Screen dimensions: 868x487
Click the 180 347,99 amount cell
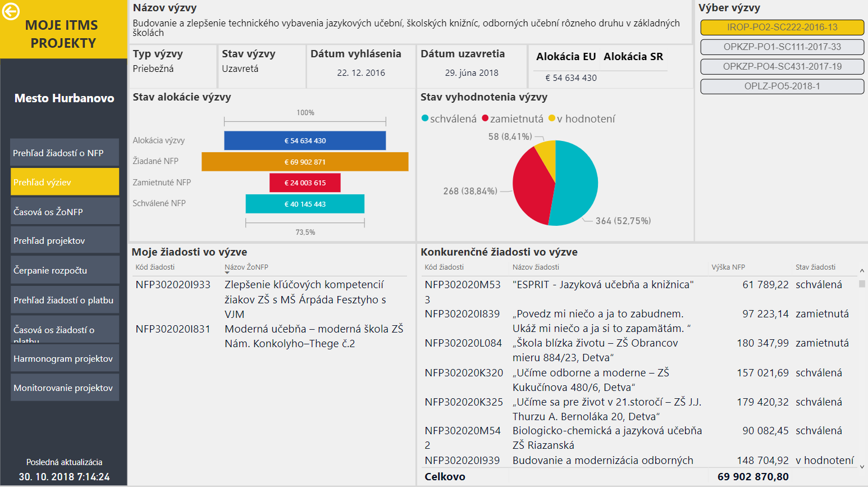click(x=762, y=343)
